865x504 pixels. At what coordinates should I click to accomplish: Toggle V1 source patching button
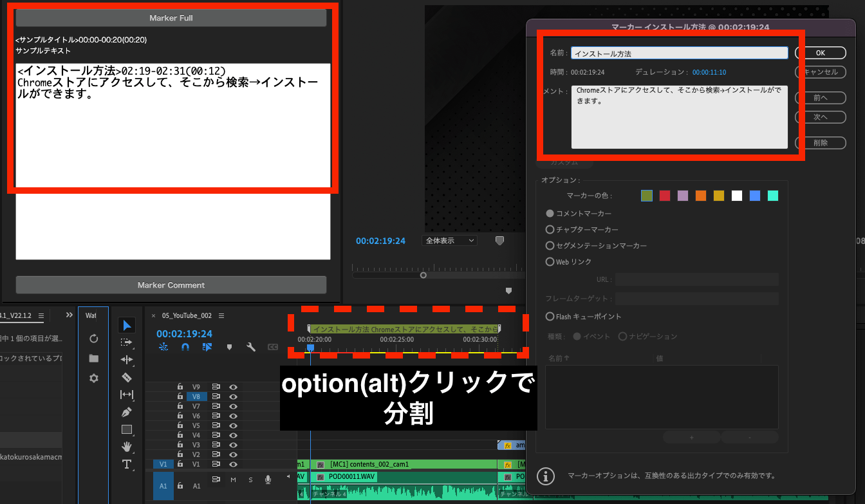[163, 464]
